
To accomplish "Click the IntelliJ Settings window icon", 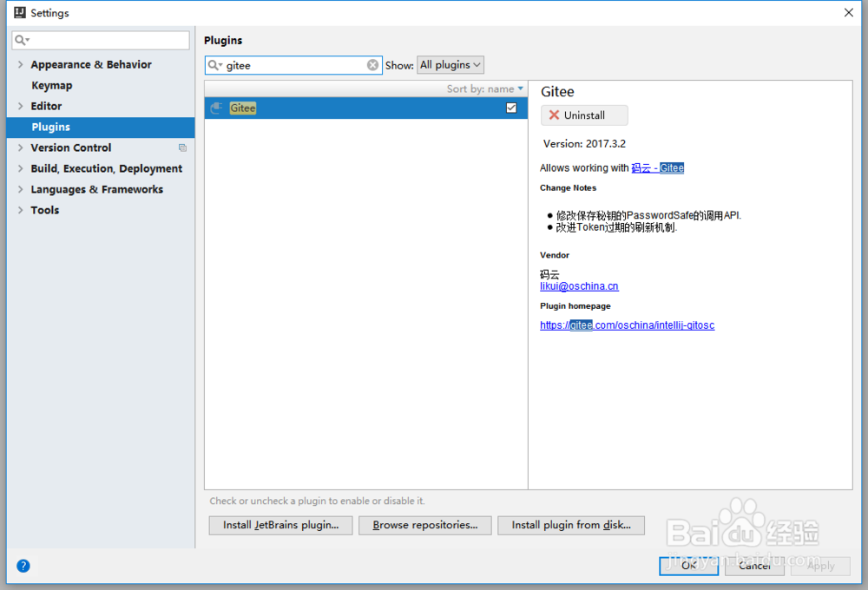I will pyautogui.click(x=20, y=12).
